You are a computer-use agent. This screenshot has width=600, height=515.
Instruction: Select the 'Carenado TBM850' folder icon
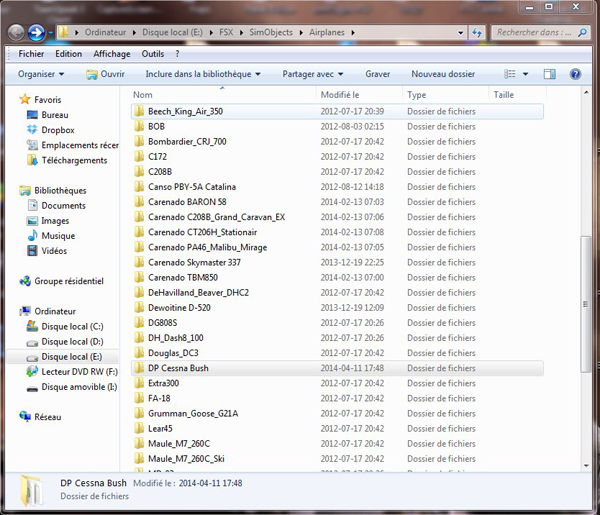point(139,277)
